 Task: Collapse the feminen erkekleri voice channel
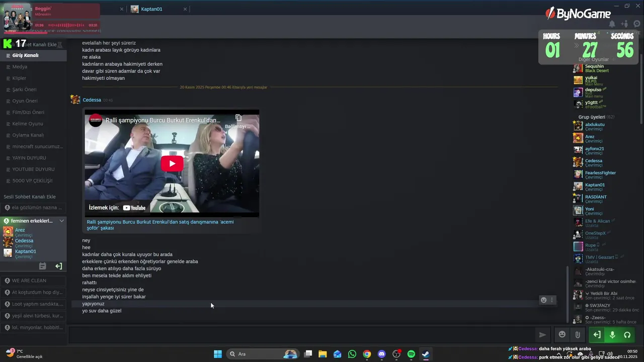[x=62, y=221]
